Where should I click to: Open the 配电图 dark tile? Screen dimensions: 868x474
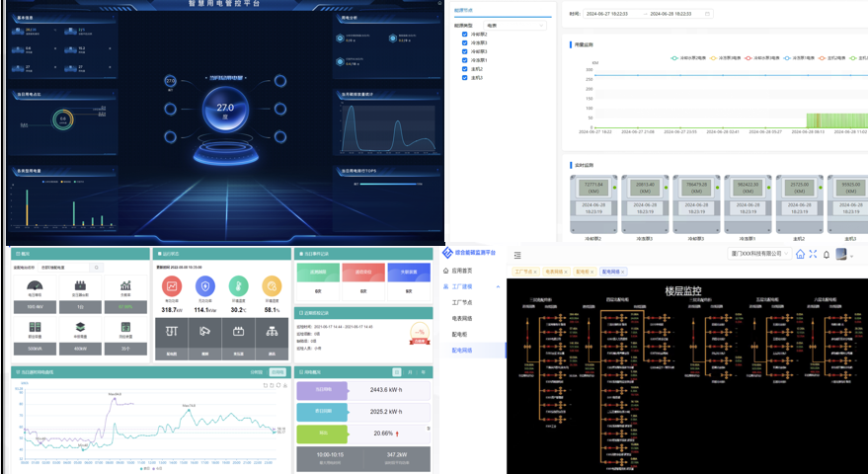[172, 340]
